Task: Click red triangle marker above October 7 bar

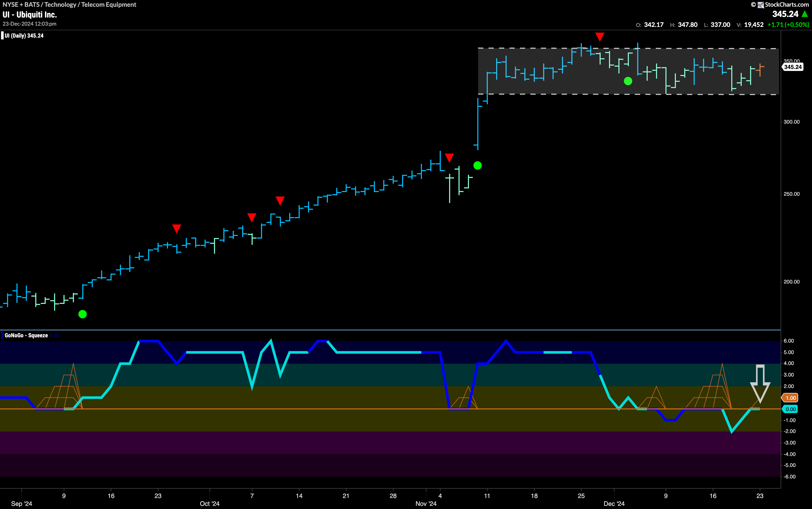Action: (252, 217)
